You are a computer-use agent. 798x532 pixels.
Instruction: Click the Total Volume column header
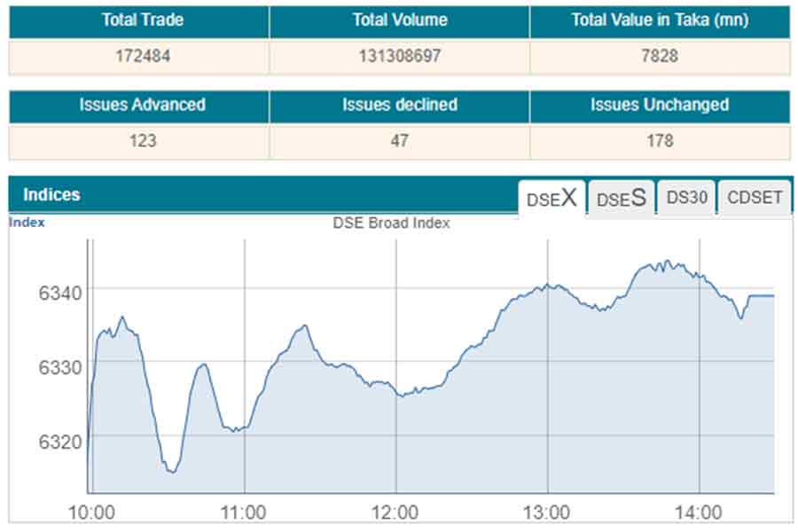pyautogui.click(x=399, y=20)
